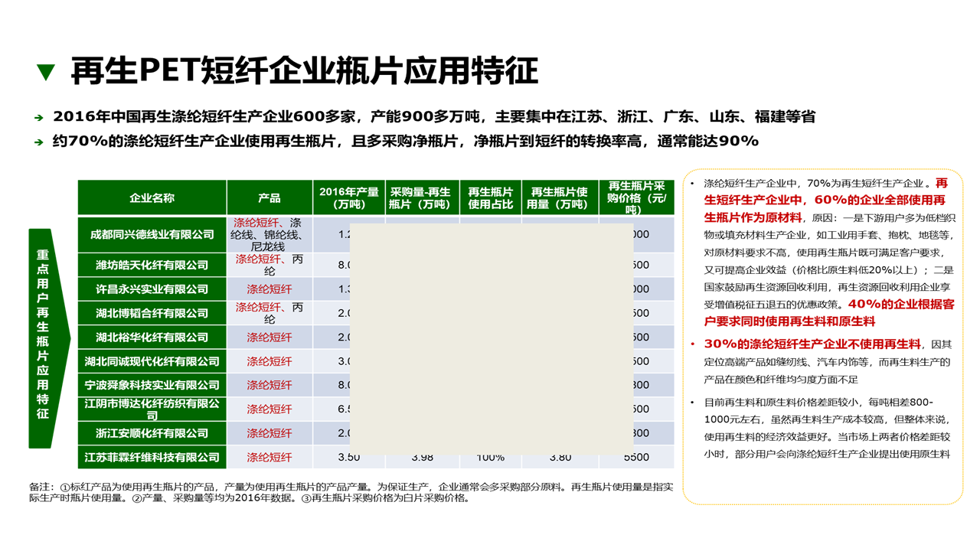Select the "再生瓶片使用占比" column header

[490, 198]
